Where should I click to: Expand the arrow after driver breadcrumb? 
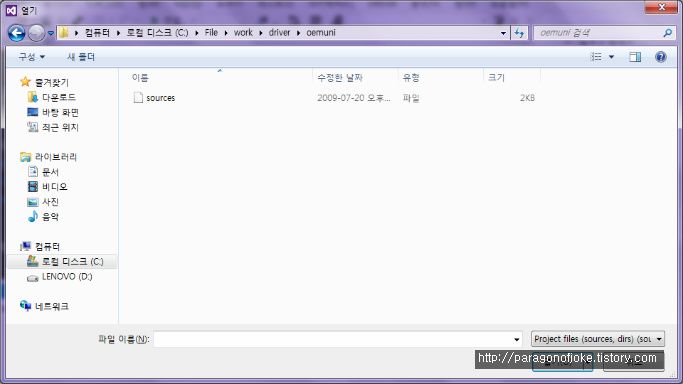click(x=298, y=33)
